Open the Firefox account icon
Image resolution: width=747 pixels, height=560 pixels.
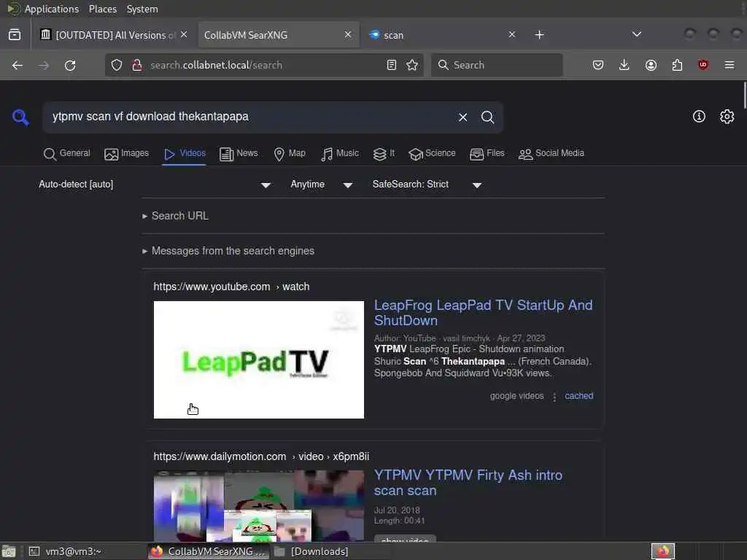click(651, 65)
